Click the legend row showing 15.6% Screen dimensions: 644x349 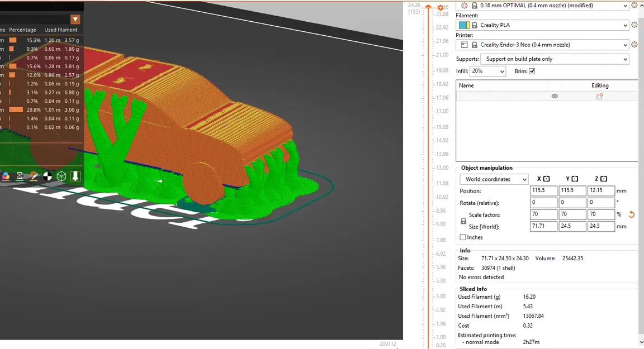click(x=40, y=66)
